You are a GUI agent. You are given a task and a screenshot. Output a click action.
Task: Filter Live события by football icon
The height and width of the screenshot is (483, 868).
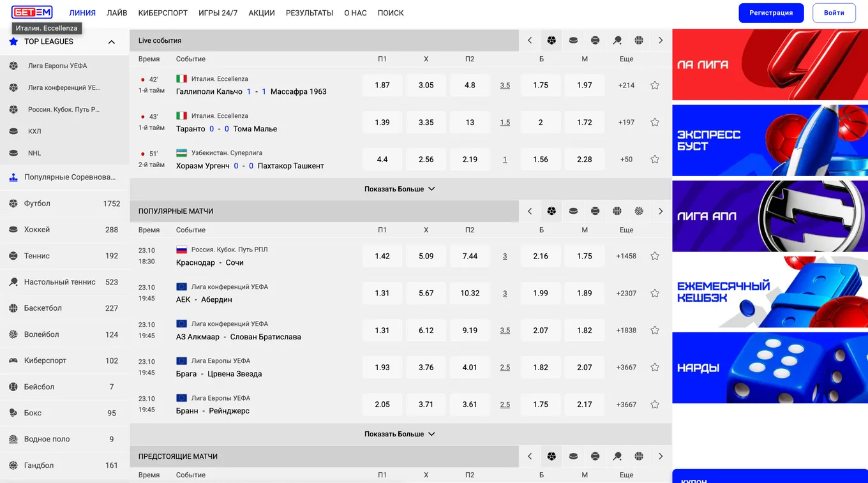click(551, 40)
